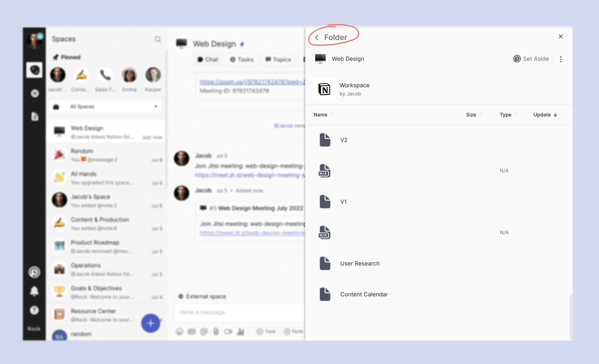Click the search icon in Spaces
599x364 pixels.
[x=158, y=39]
